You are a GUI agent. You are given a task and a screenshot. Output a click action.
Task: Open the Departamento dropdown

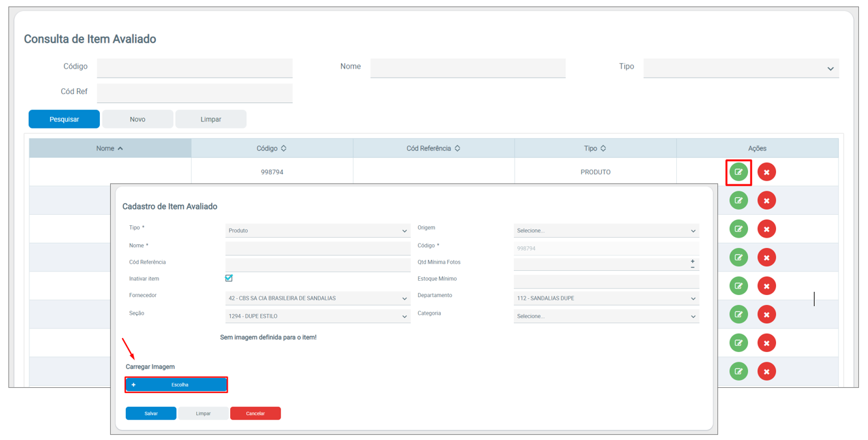(606, 298)
